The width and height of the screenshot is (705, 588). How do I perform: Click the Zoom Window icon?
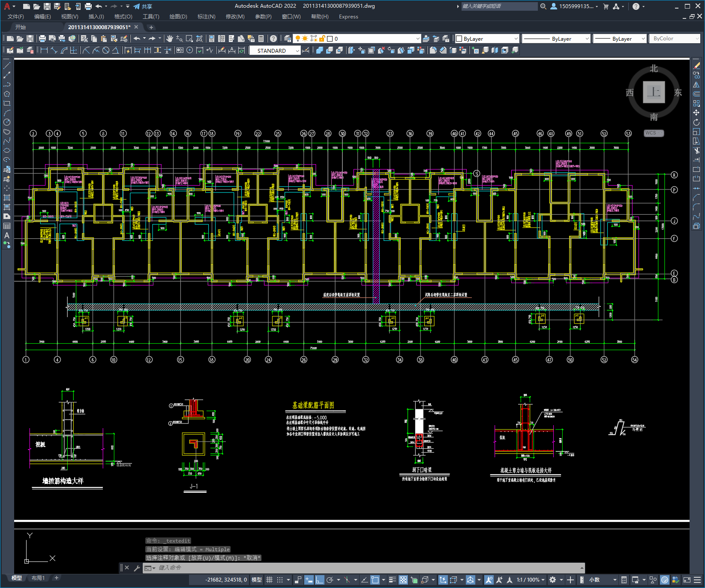[189, 39]
